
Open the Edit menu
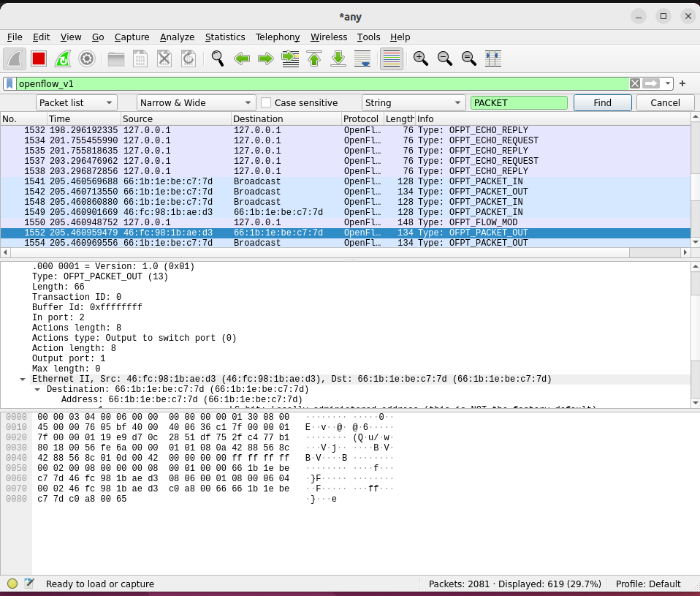coord(41,37)
